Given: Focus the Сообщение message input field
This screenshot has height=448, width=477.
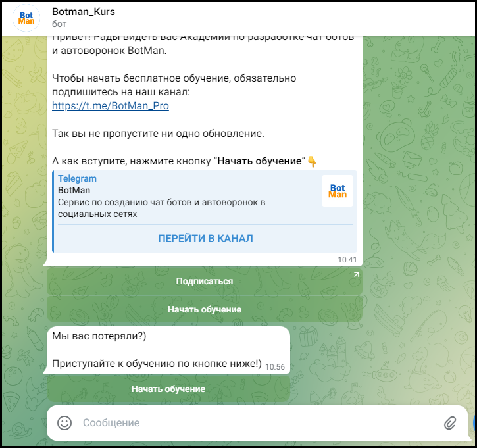Looking at the screenshot, I should [259, 423].
